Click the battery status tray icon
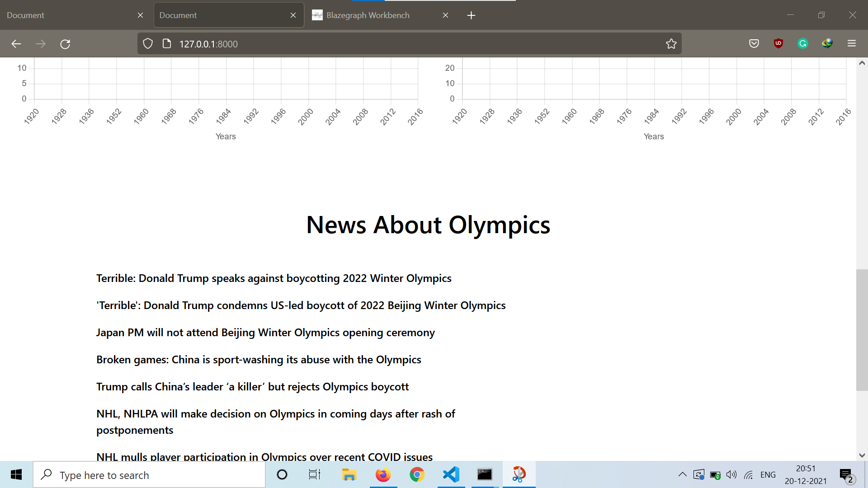The width and height of the screenshot is (868, 488). point(715,474)
